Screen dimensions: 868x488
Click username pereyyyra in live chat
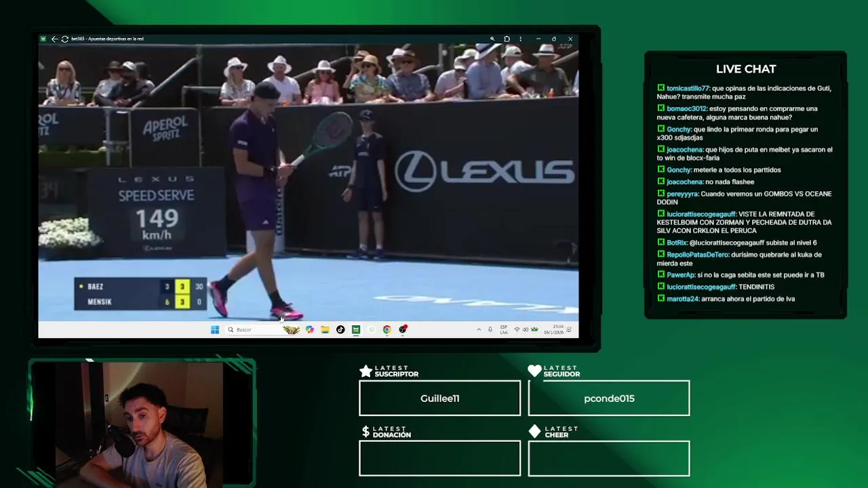pos(682,194)
